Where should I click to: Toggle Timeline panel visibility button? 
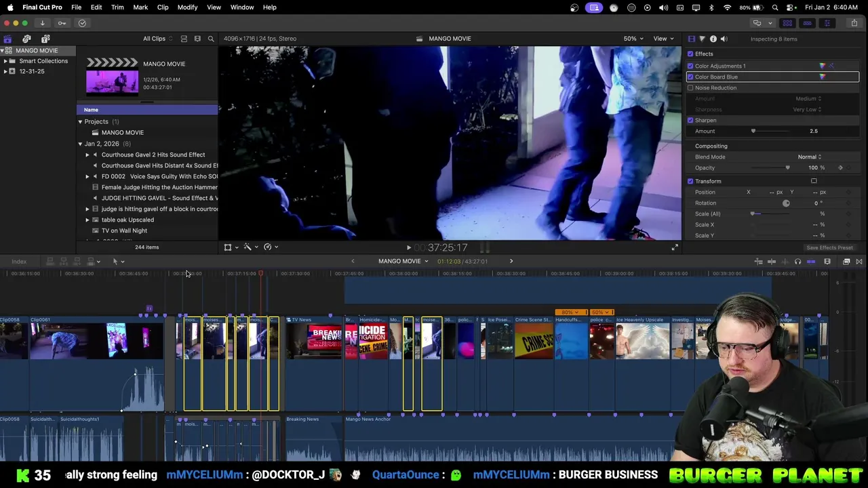[807, 23]
